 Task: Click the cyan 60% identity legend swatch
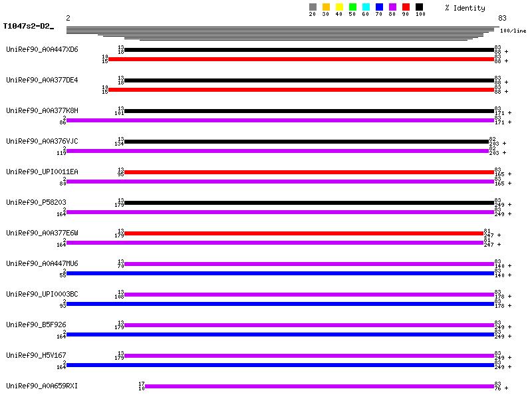(x=366, y=7)
